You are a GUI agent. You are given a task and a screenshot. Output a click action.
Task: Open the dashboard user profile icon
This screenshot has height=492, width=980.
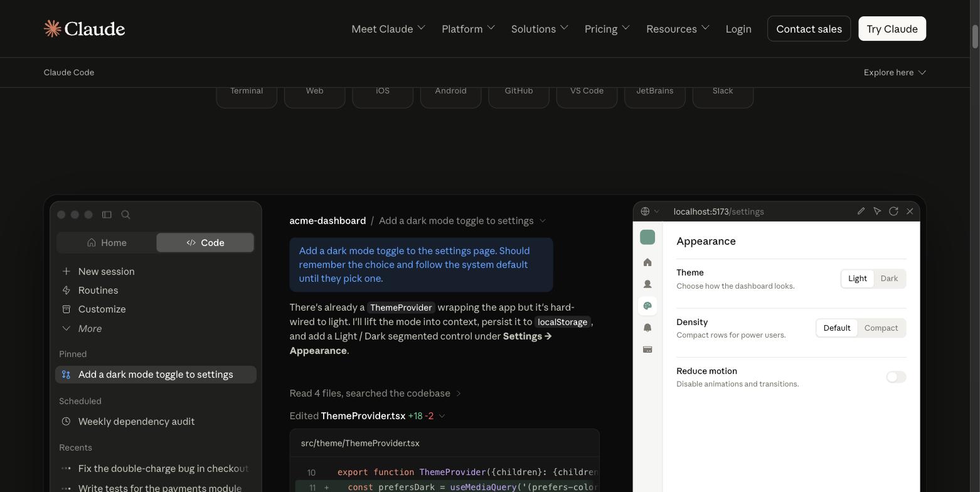(x=647, y=284)
